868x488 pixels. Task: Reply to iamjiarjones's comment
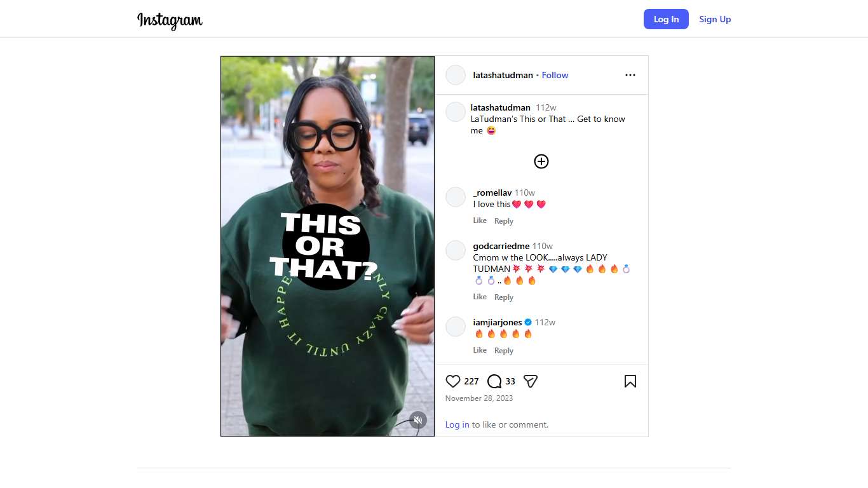click(x=504, y=351)
